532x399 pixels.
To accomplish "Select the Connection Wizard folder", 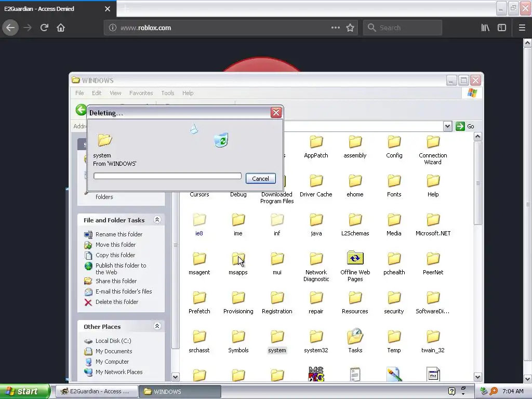I will tap(433, 150).
